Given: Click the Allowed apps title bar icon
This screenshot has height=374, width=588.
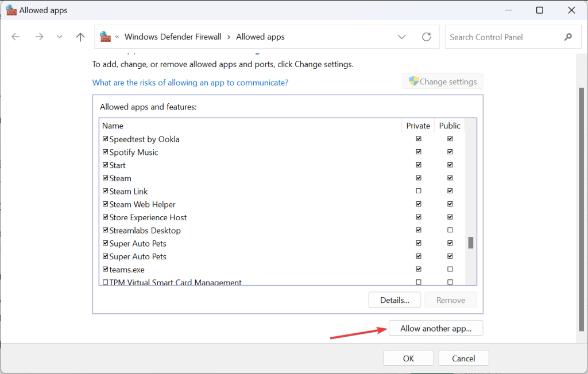Looking at the screenshot, I should pos(11,10).
